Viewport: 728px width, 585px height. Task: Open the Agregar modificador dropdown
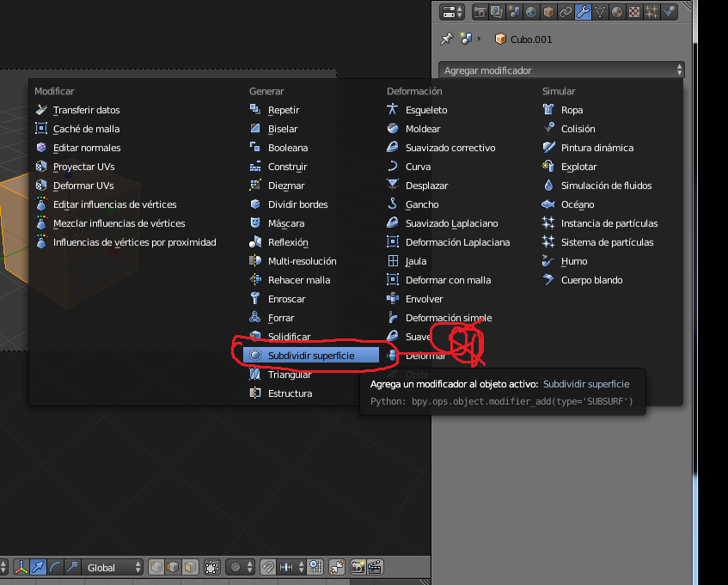tap(561, 70)
